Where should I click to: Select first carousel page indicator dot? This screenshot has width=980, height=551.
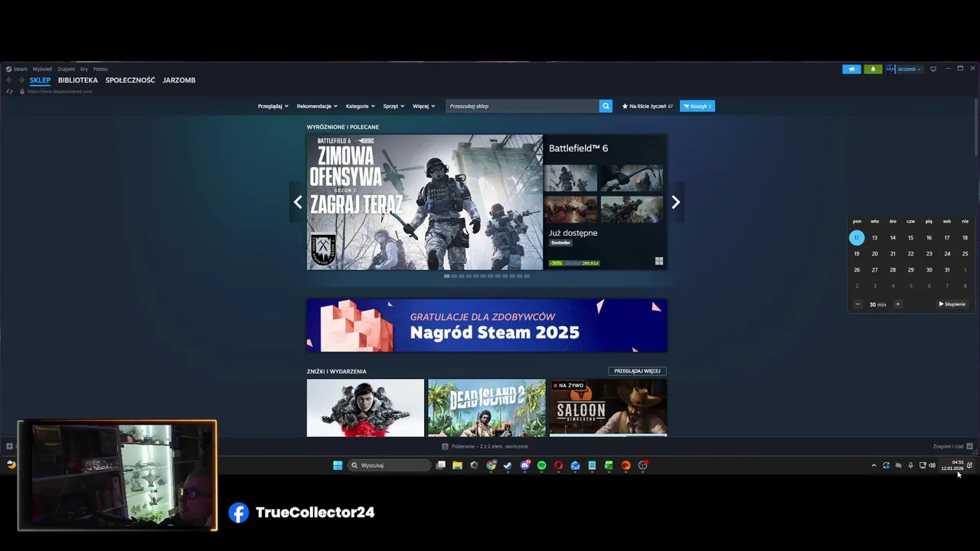point(447,275)
